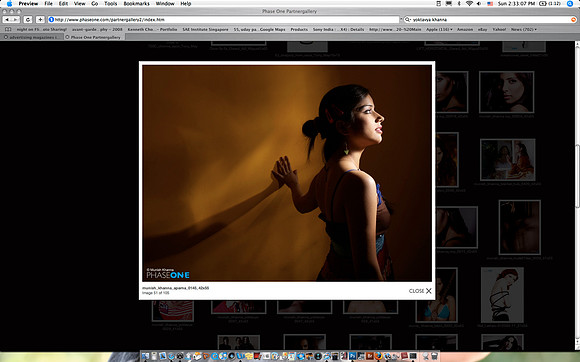Close the lightbox using CLOSE X
The height and width of the screenshot is (362, 580).
(x=420, y=291)
